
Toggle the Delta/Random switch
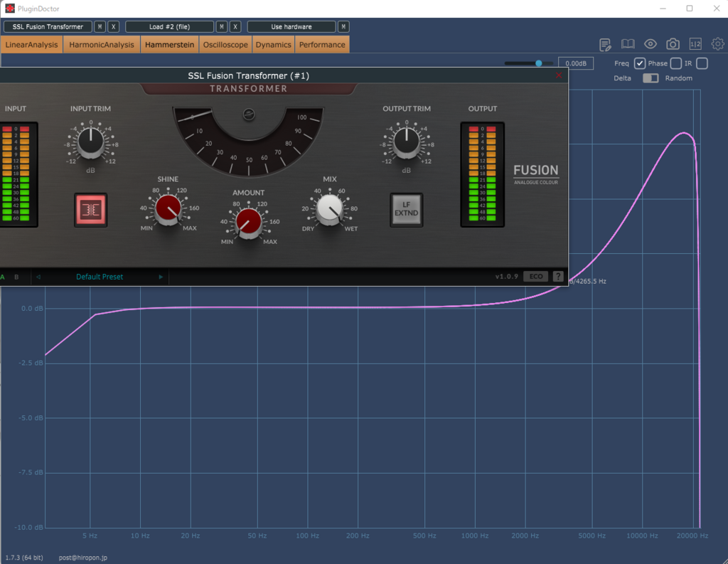pos(651,78)
